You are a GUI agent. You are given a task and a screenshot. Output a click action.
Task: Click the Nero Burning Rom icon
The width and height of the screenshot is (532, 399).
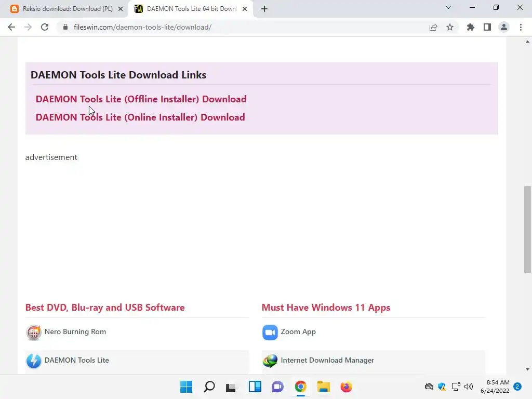(x=34, y=332)
